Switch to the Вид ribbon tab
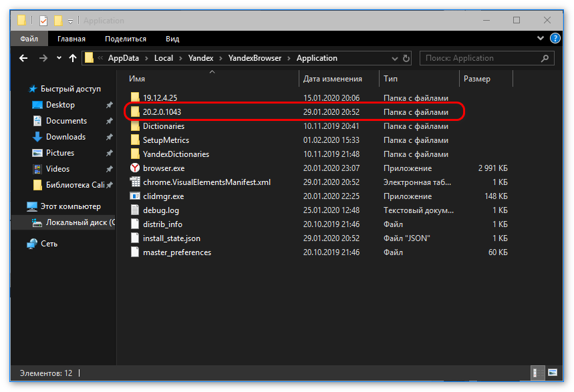 [172, 39]
